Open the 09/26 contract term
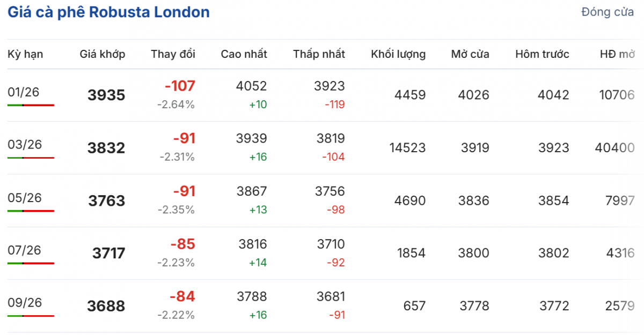The width and height of the screenshot is (644, 335). tap(25, 303)
